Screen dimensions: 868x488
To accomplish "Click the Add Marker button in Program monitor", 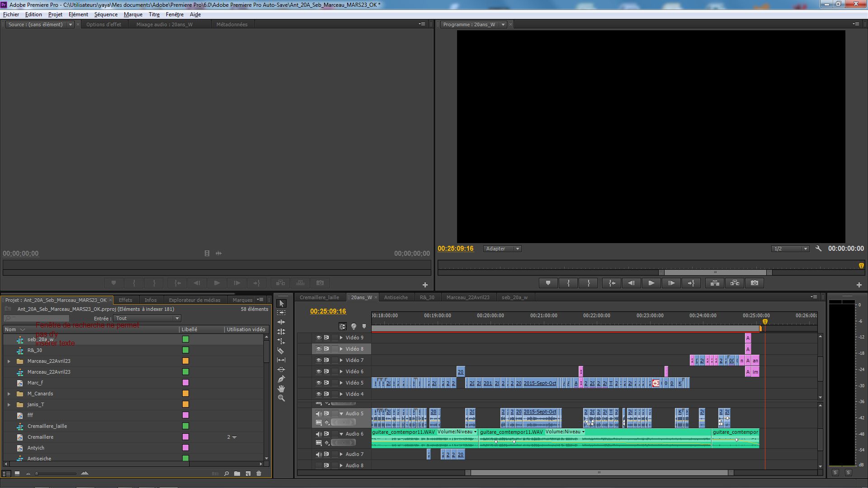I will 548,283.
